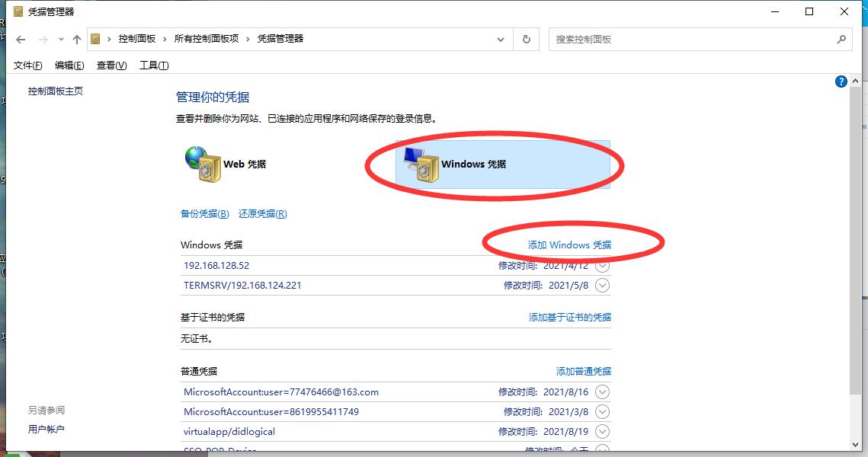Click the control panel icon in the address bar
This screenshot has width=868, height=457.
pos(95,39)
